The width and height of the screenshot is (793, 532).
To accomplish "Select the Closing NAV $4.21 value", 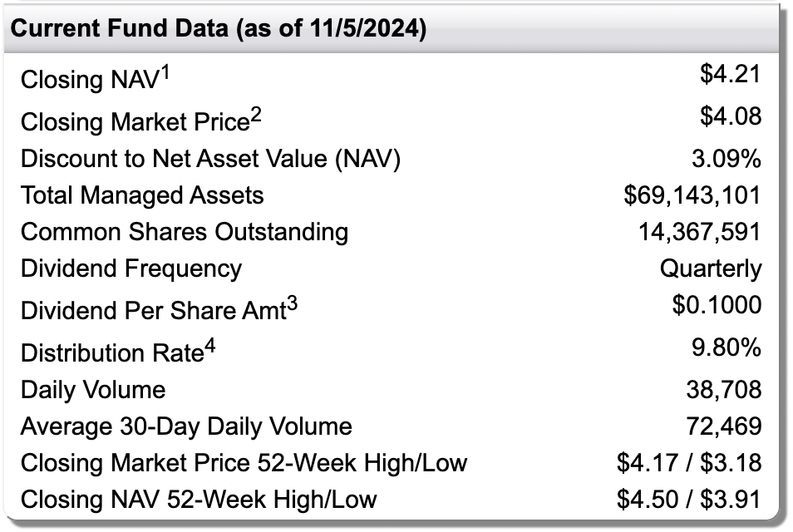I will pyautogui.click(x=731, y=74).
